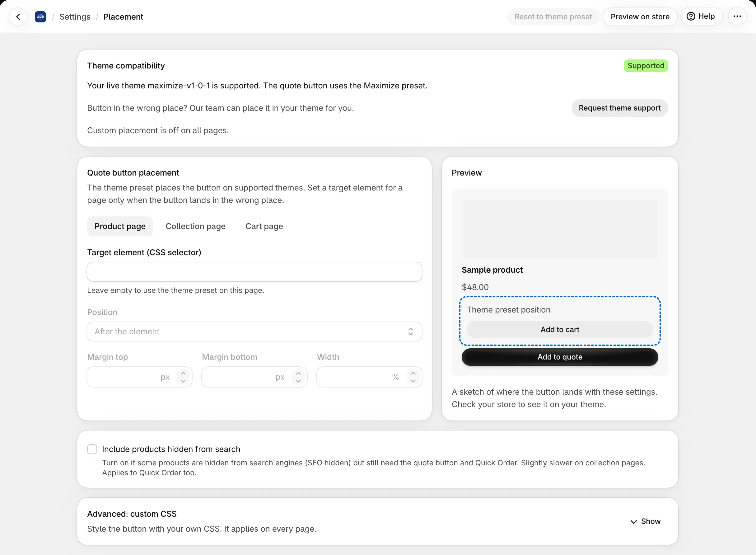Open Help with the question mark button
Image resolution: width=756 pixels, height=555 pixels.
701,16
